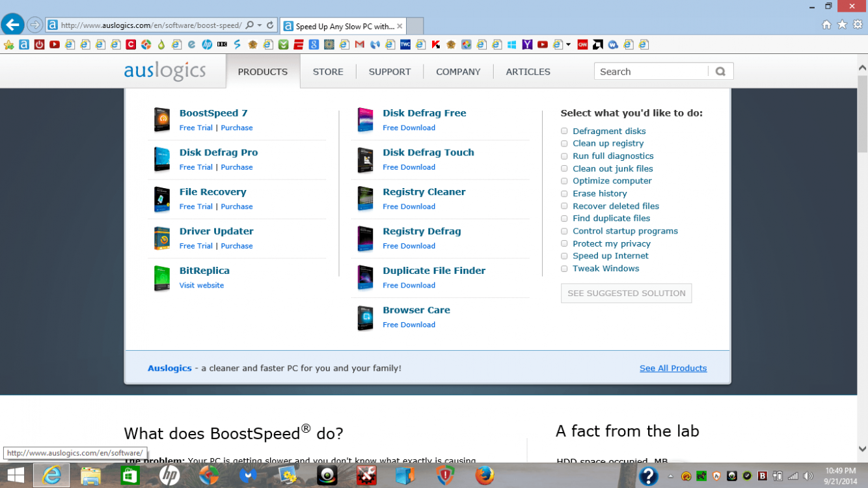Show hidden system tray icons
The width and height of the screenshot is (868, 488).
coord(670,476)
